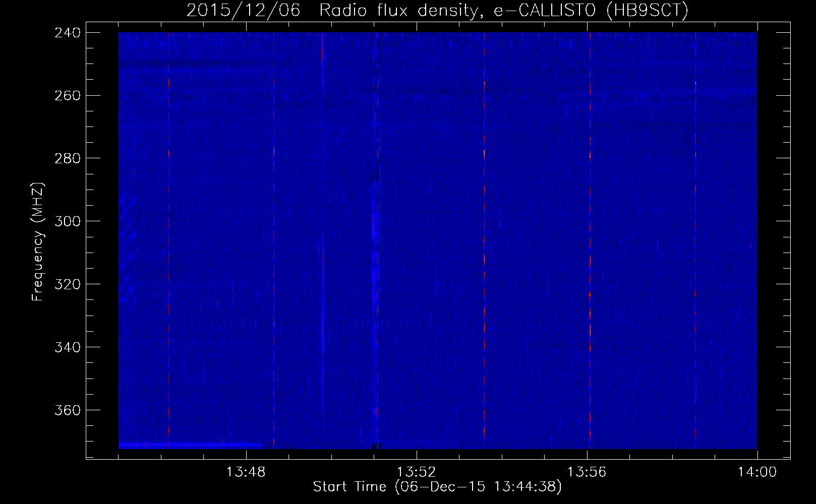Select the 260 frequency tick label
The width and height of the screenshot is (816, 504).
tap(68, 96)
